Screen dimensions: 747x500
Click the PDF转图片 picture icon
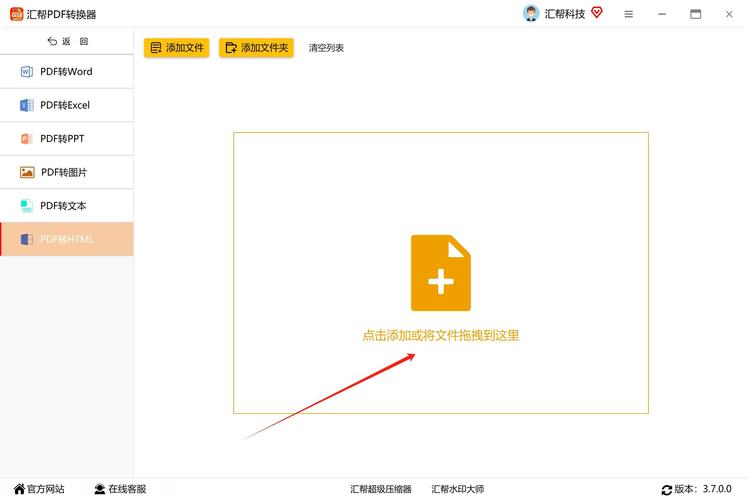[27, 172]
